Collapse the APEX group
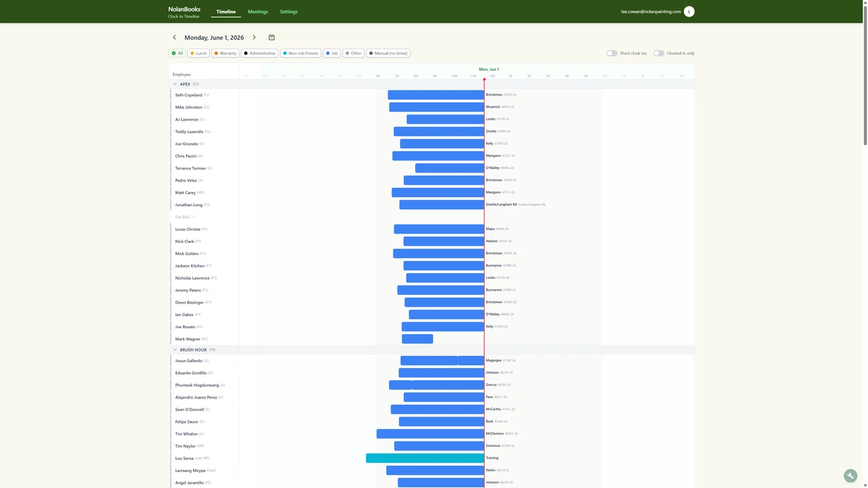This screenshot has width=868, height=488. pos(175,84)
